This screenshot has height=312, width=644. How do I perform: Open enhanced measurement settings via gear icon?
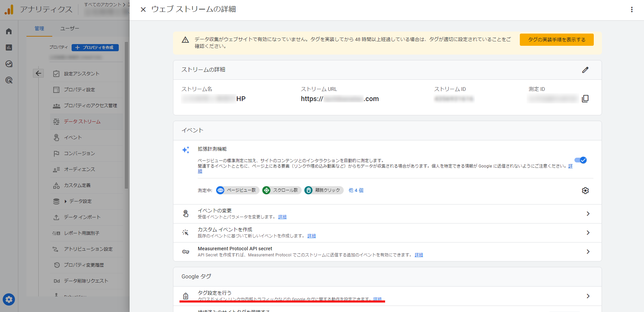click(585, 191)
